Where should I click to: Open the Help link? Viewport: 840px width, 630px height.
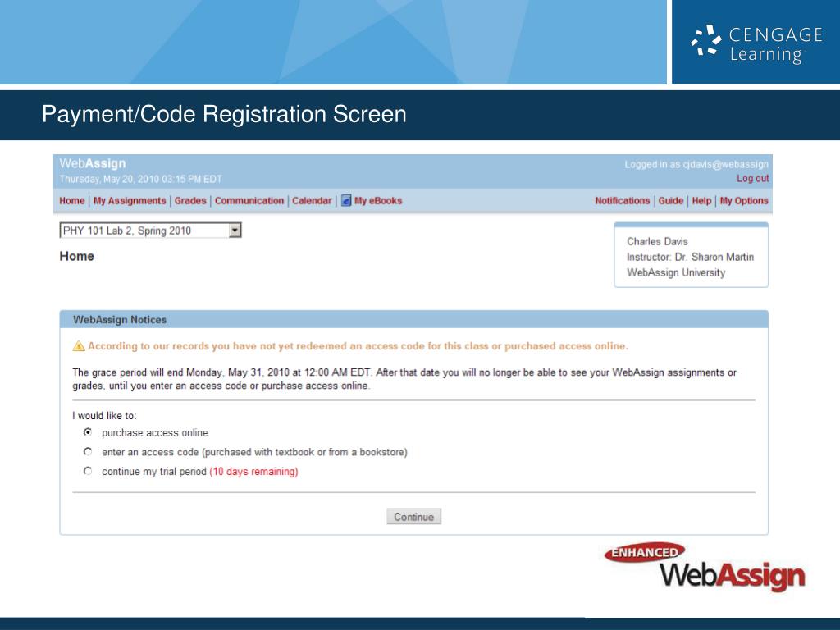[x=701, y=200]
